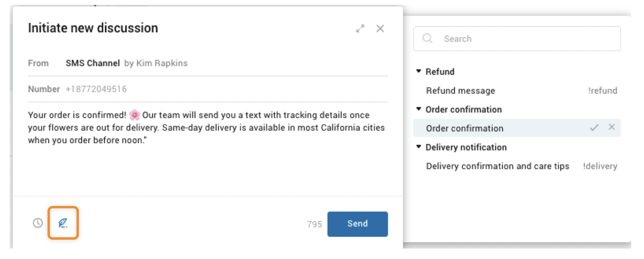Collapse the Order confirmation category triangle
This screenshot has height=259, width=644.
[x=419, y=109]
